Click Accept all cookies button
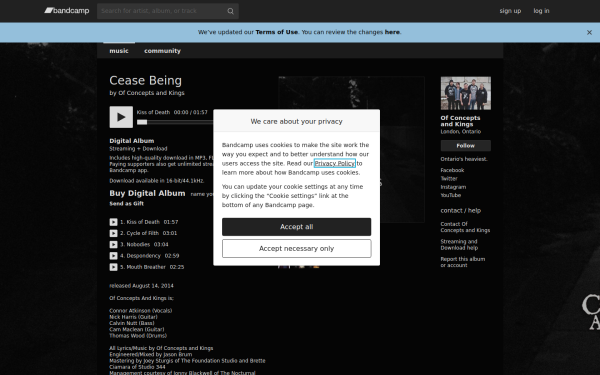 pos(297,227)
